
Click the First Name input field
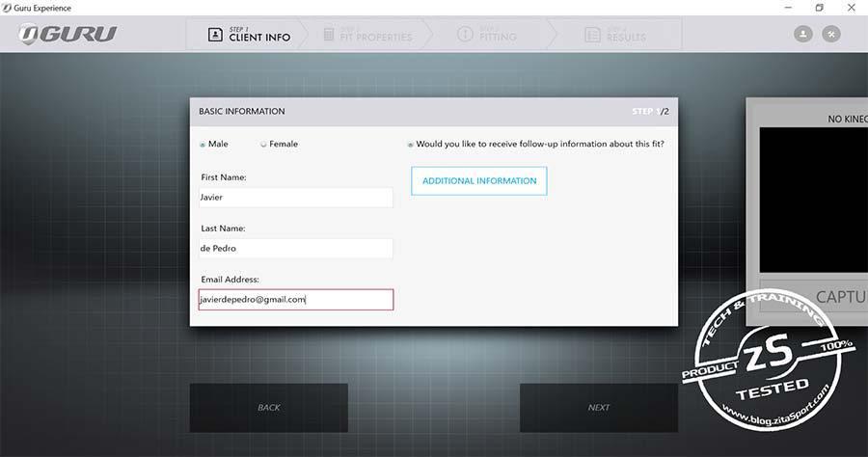coord(295,198)
